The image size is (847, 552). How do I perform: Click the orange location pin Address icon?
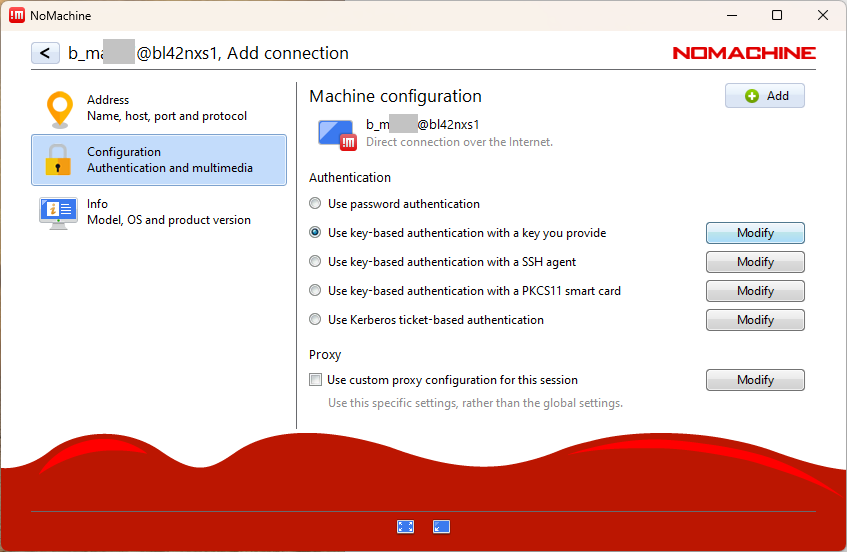tap(60, 108)
